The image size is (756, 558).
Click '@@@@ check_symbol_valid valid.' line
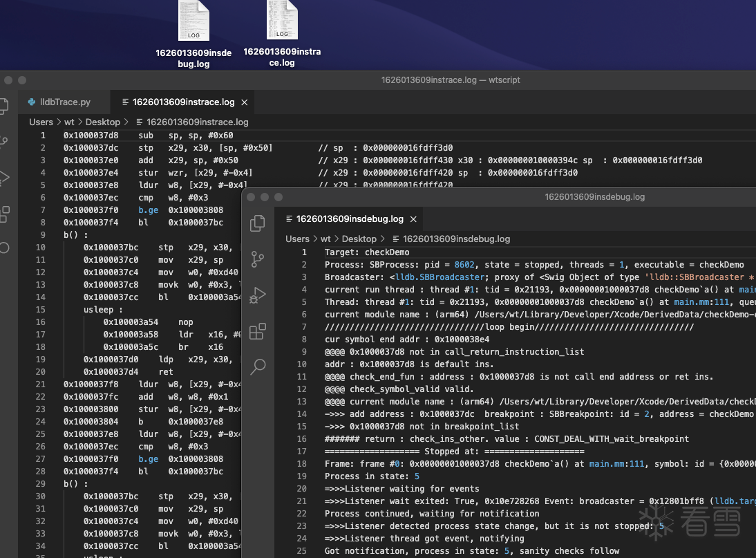(399, 389)
